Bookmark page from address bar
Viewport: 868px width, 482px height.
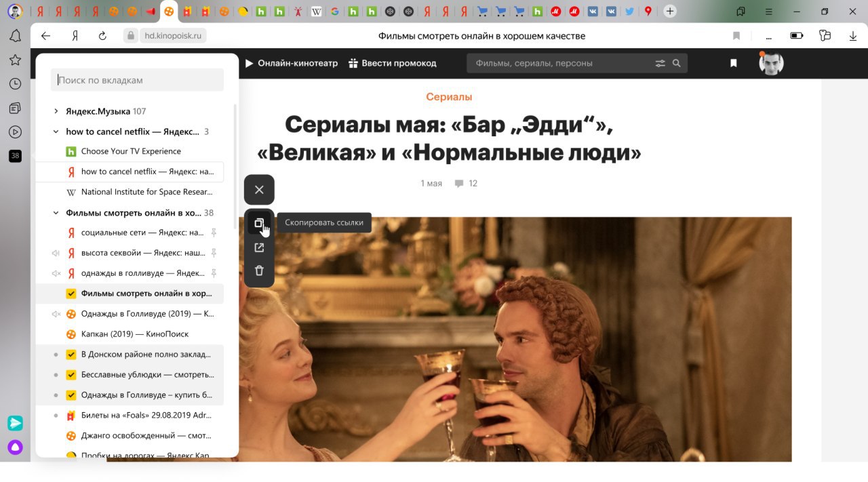click(x=736, y=36)
